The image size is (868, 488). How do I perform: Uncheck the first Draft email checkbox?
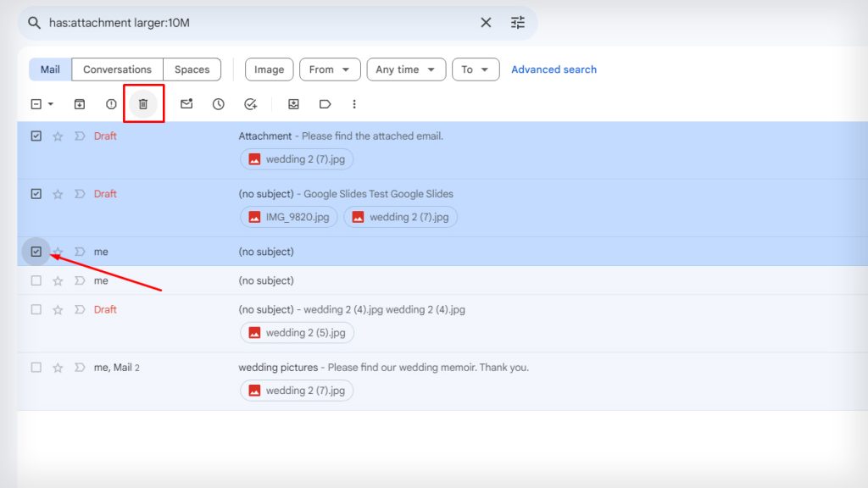point(36,136)
